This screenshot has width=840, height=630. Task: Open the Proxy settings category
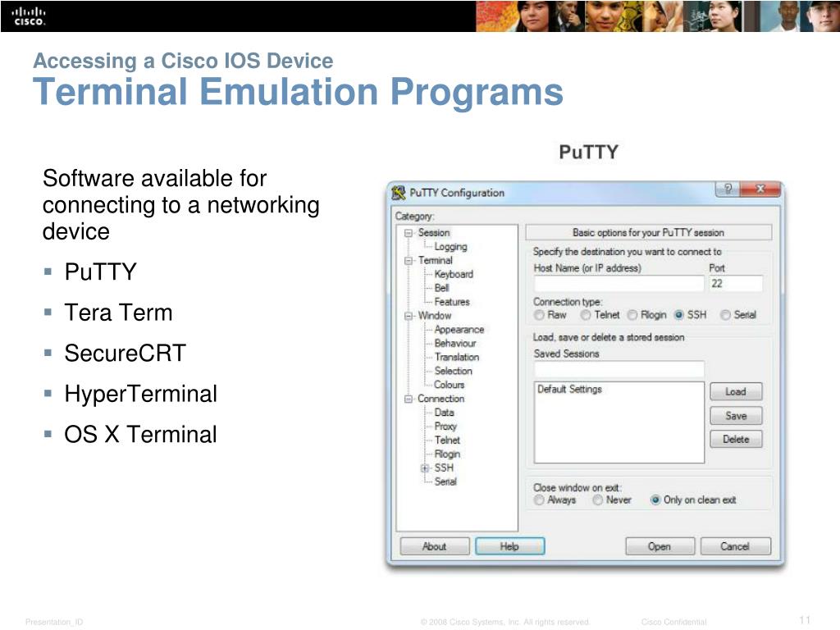[x=445, y=427]
